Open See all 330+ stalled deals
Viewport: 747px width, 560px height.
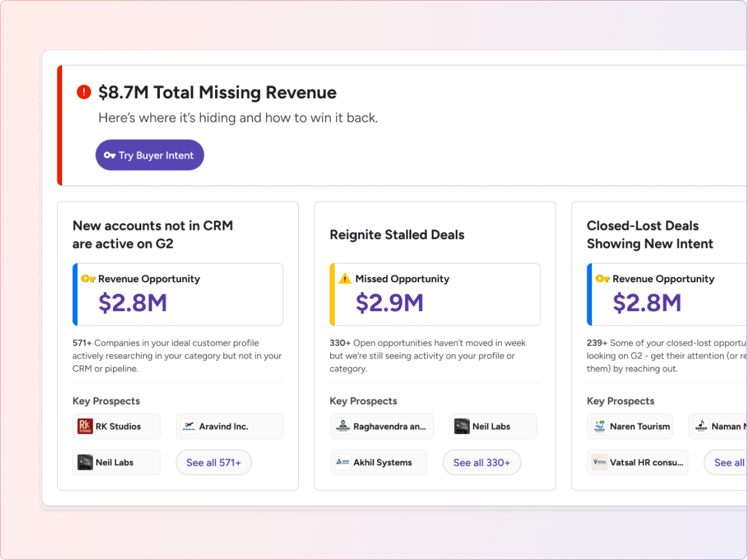pyautogui.click(x=482, y=462)
